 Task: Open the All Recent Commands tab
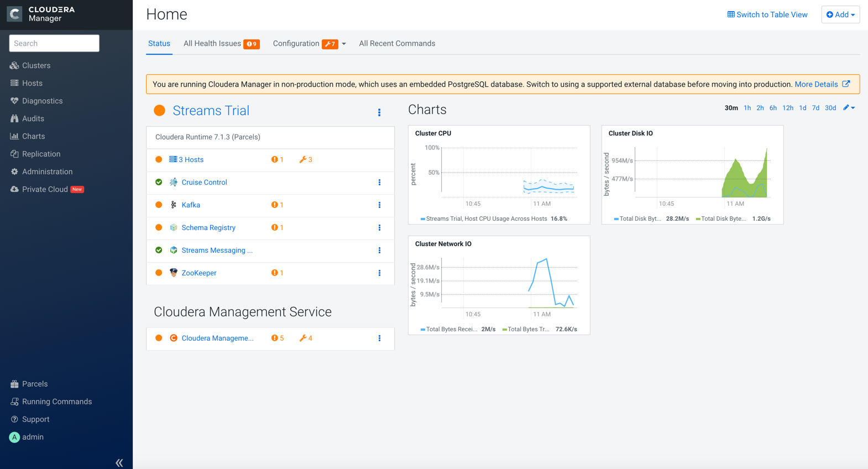[x=397, y=44]
